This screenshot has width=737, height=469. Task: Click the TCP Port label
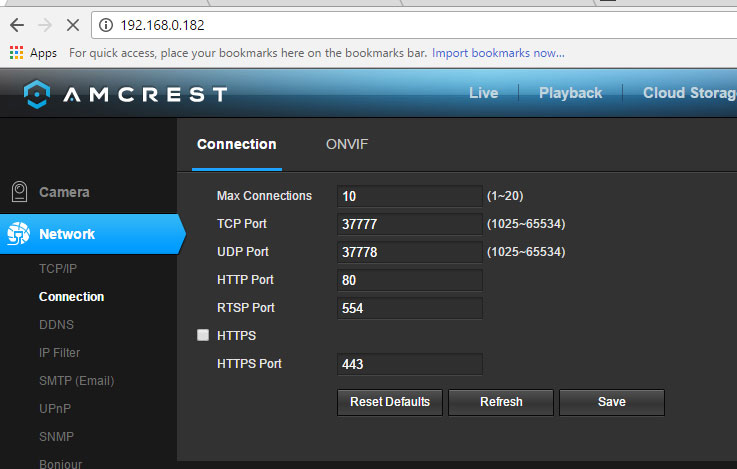[242, 224]
